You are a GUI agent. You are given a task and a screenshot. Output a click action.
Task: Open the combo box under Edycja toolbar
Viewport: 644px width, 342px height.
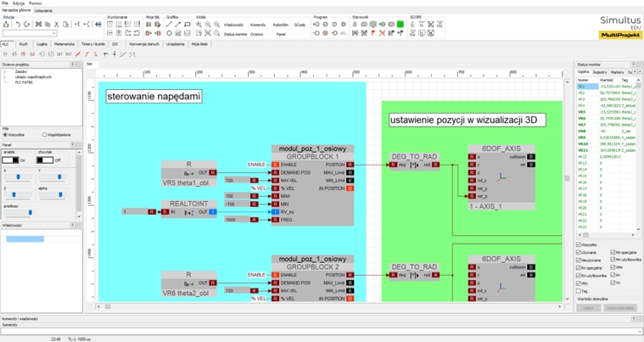click(x=30, y=34)
